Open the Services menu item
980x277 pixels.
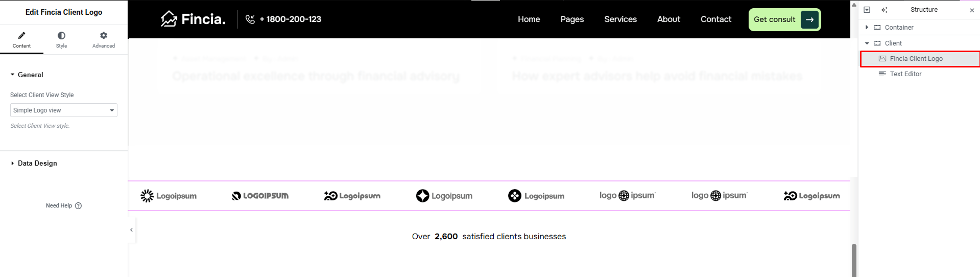coord(620,19)
